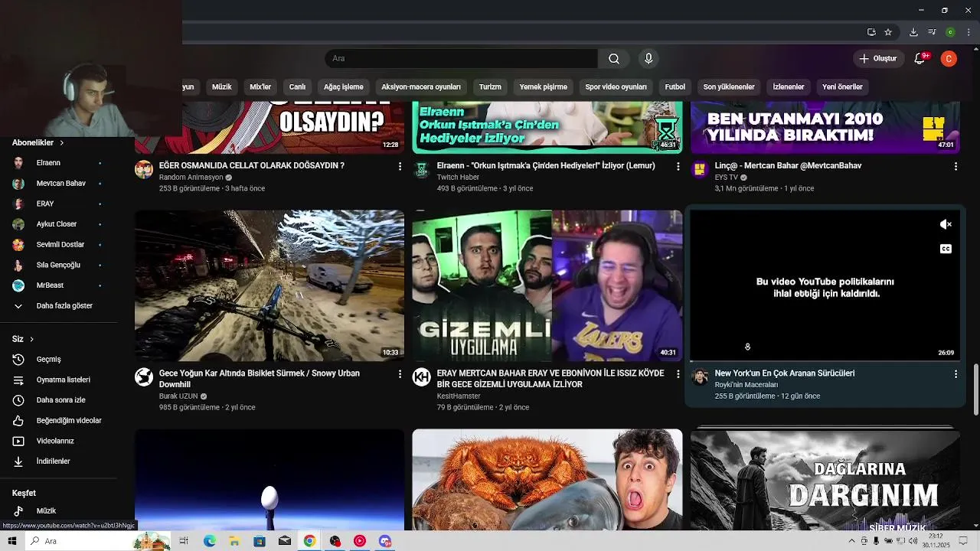Bookmark this page with the star

(888, 32)
